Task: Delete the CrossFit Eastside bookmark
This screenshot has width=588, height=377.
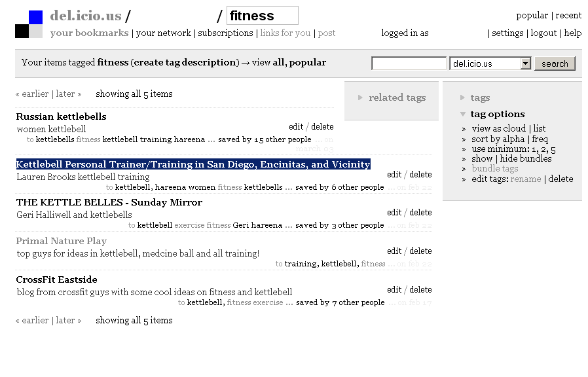Action: (420, 290)
